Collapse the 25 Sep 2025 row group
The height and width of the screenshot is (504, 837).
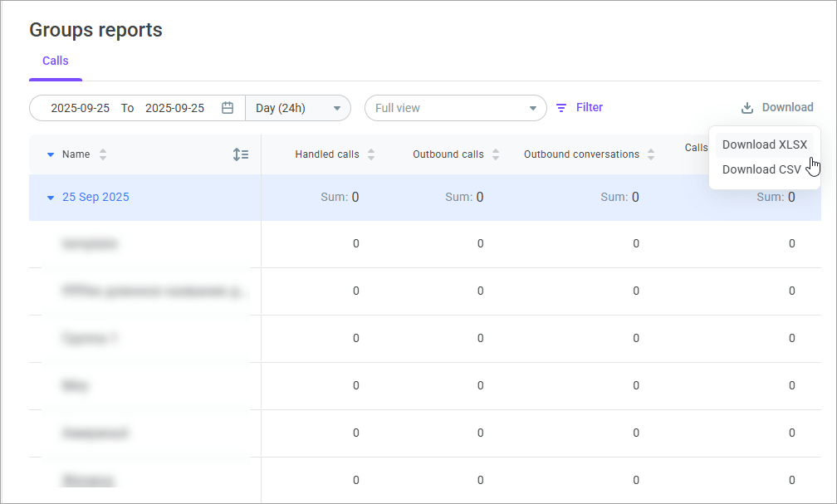tap(51, 198)
